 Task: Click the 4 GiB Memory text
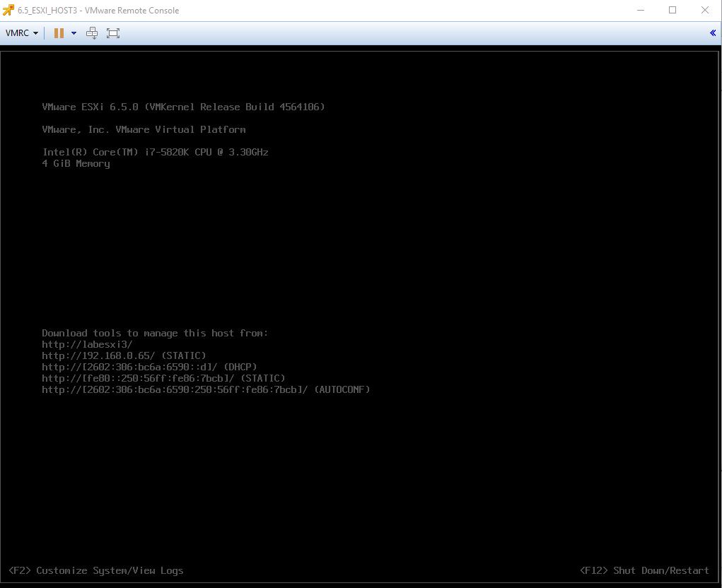point(76,164)
